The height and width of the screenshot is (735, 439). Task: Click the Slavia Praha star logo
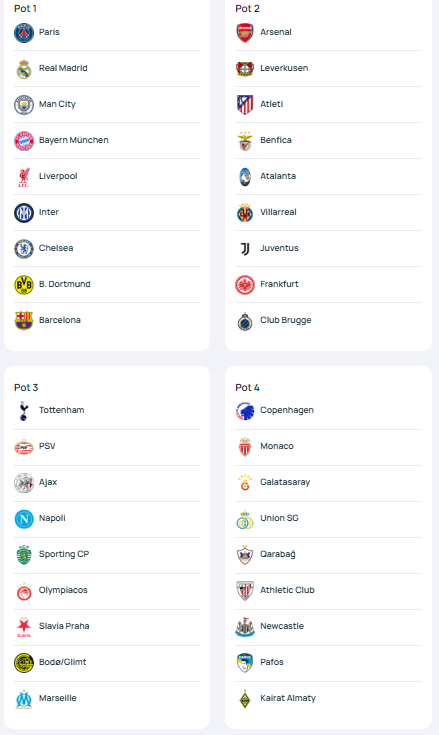tap(24, 627)
